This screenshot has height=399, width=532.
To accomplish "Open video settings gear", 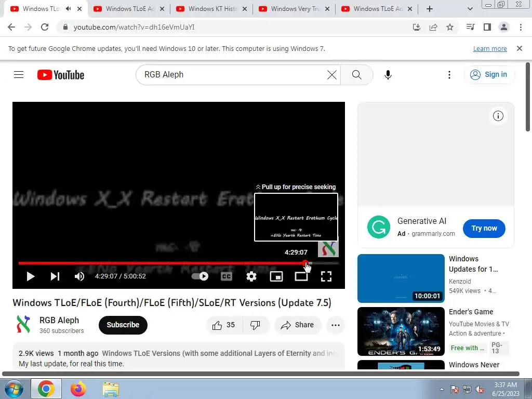I will pyautogui.click(x=251, y=276).
